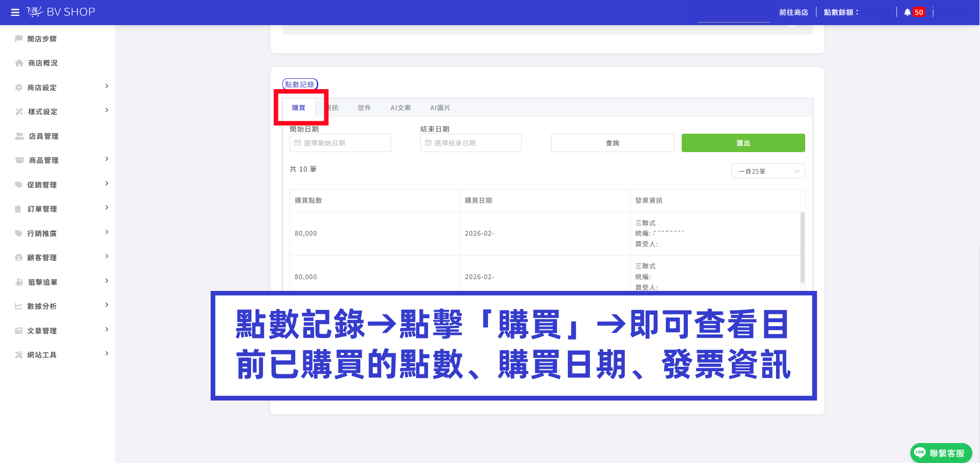Open the notification bell icon
Viewport: 980px width, 463px height.
tap(907, 12)
